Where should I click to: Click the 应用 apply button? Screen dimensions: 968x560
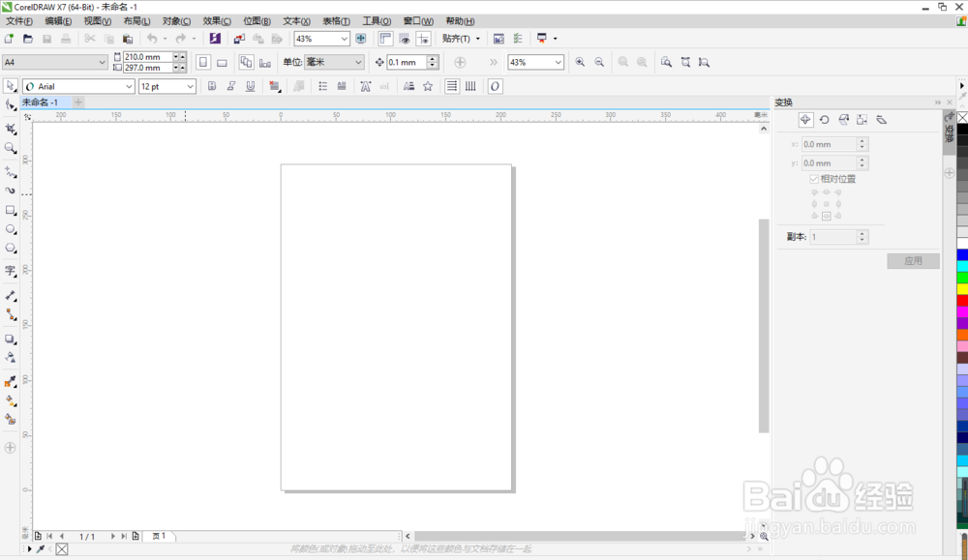(913, 261)
